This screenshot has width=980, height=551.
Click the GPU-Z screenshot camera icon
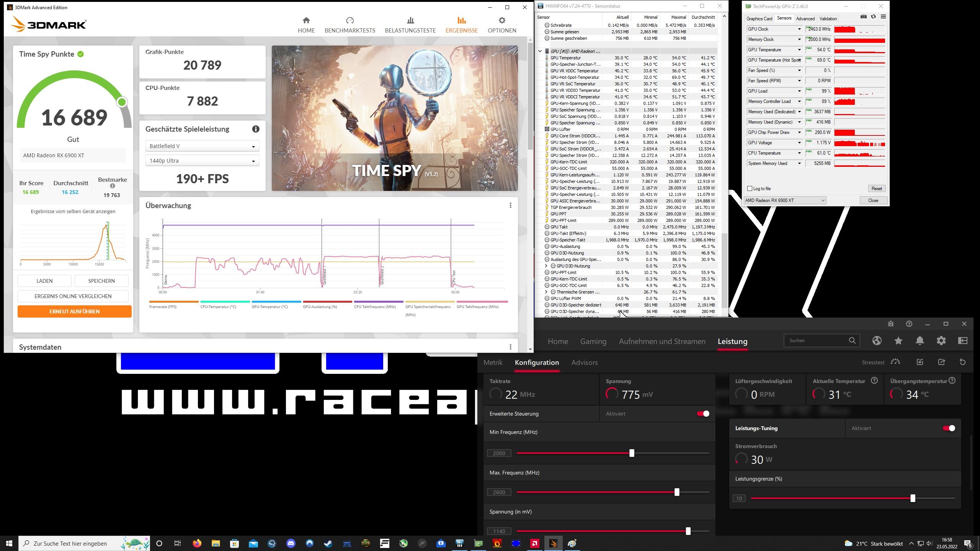click(863, 16)
